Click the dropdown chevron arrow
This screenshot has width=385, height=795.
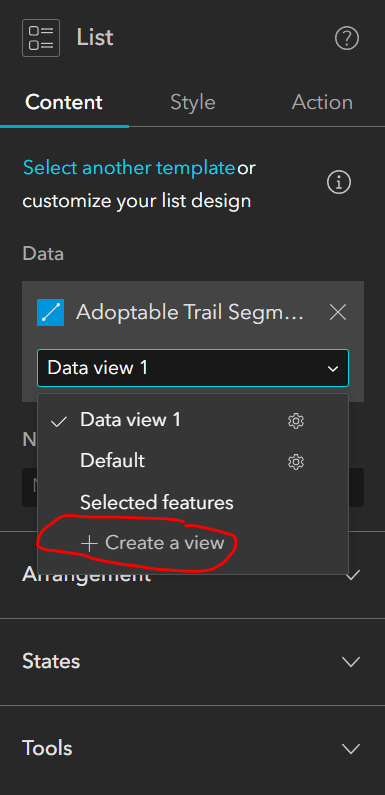coord(333,369)
